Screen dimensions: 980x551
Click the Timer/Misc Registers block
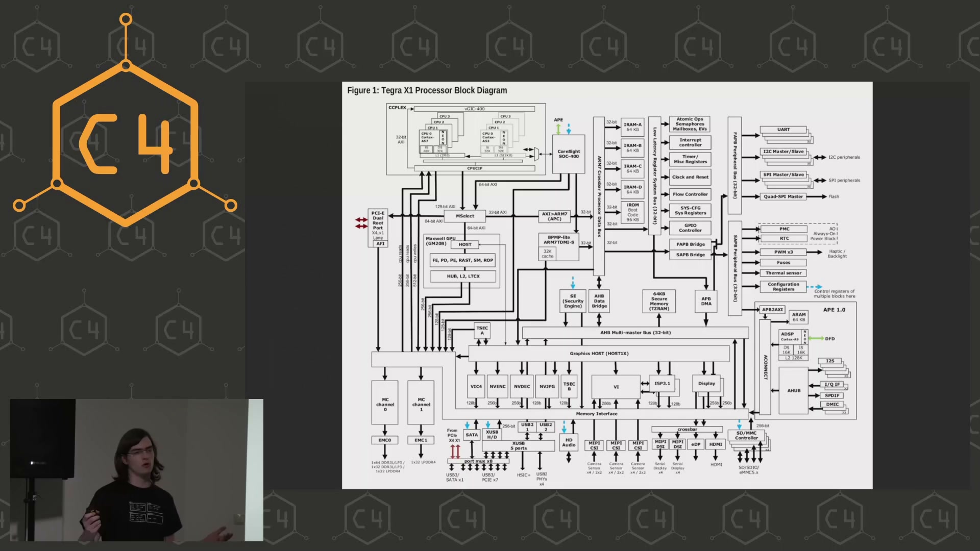point(690,159)
